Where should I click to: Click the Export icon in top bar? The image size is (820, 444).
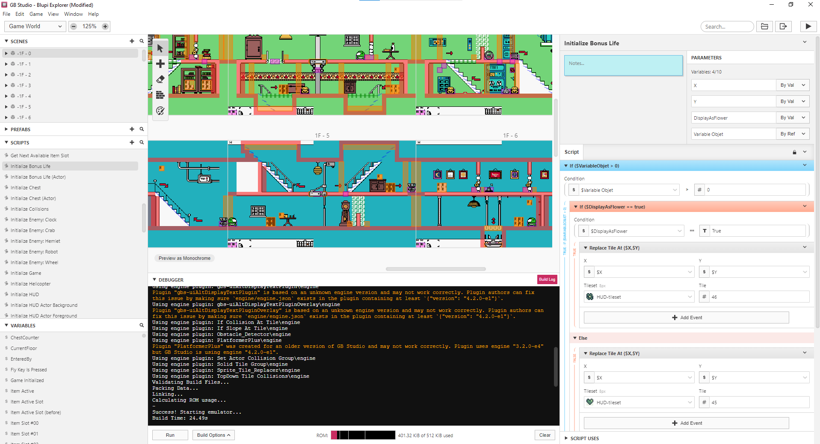pos(784,27)
